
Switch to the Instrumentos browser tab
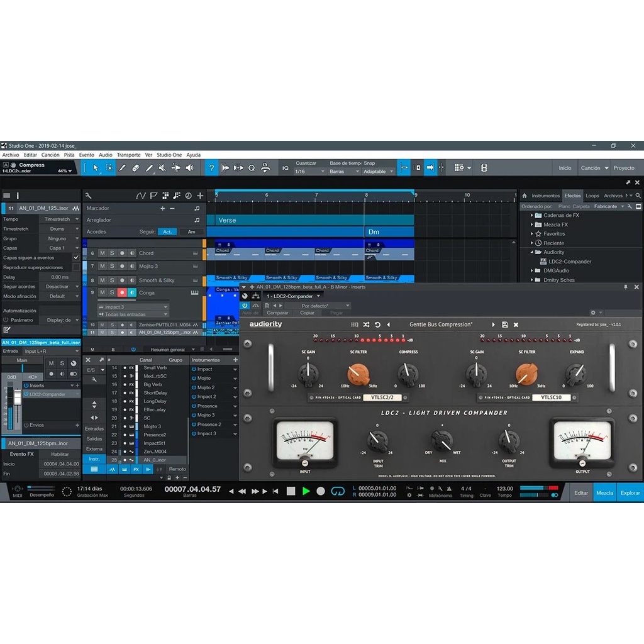click(545, 196)
